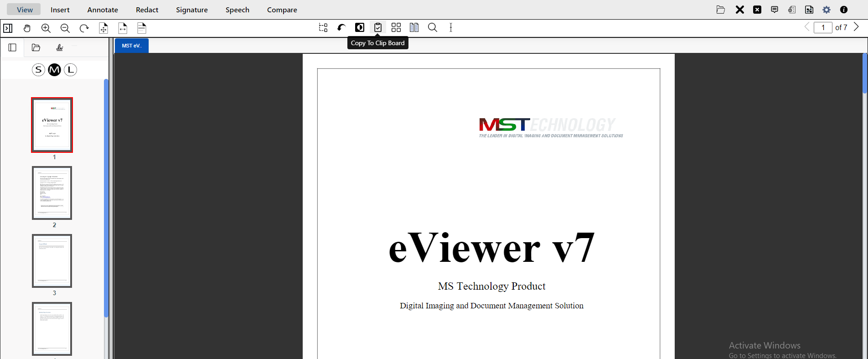The width and height of the screenshot is (868, 359).
Task: Fit page to width
Action: tap(123, 28)
